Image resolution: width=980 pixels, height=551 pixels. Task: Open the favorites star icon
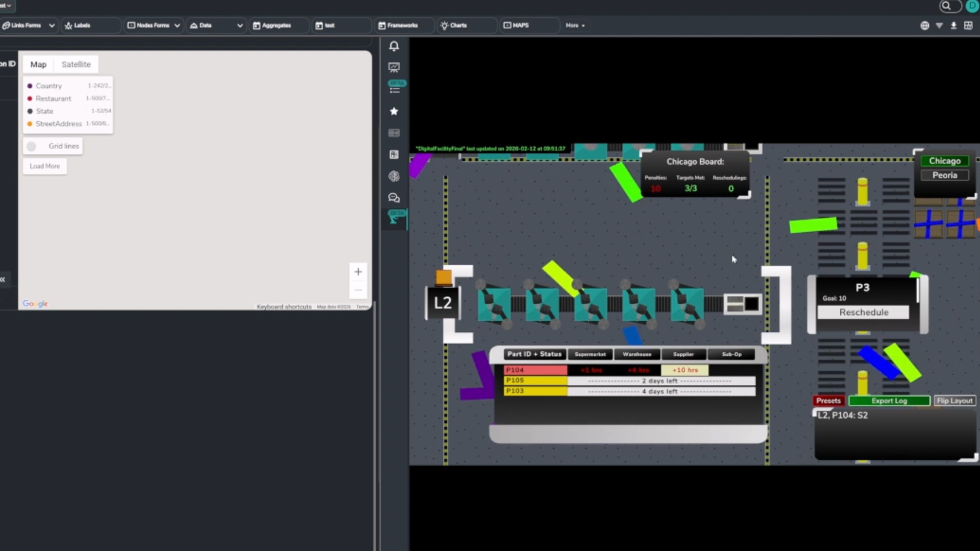[394, 111]
